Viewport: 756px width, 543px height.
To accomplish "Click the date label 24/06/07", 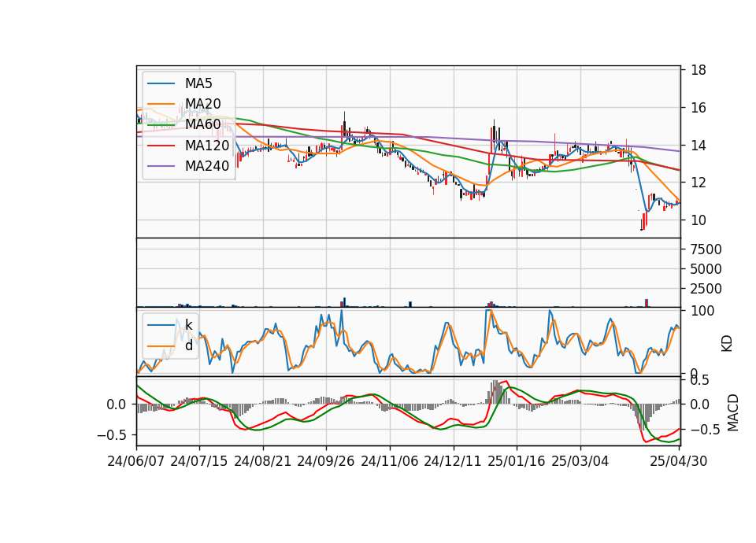I will tap(136, 461).
